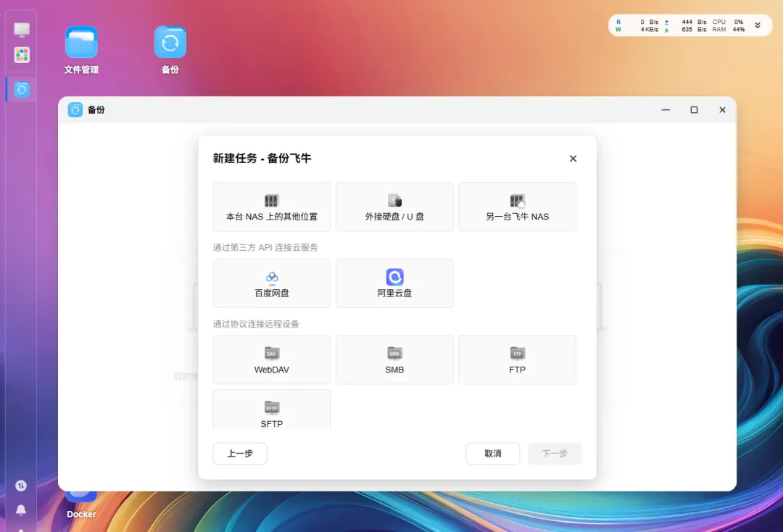Click the 新建任务 - 备份飞牛 heading
783x532 pixels.
(262, 158)
